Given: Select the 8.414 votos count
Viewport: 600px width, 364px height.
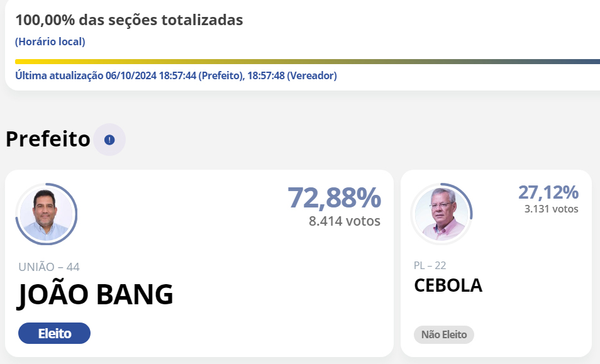Looking at the screenshot, I should click(345, 221).
